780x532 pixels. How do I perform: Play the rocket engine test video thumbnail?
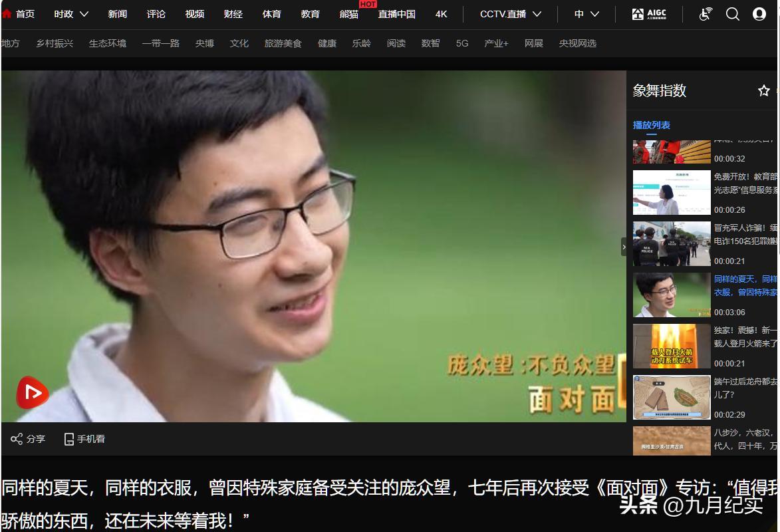pos(672,346)
